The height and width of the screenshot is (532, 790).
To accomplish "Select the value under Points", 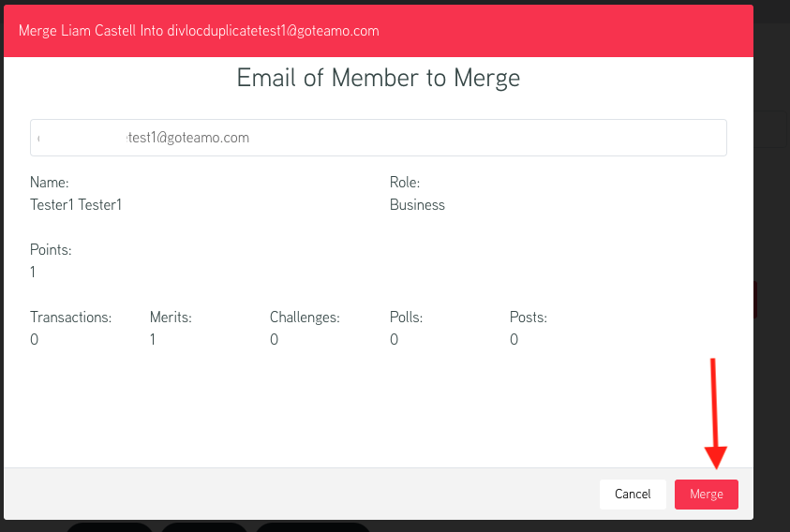I will tap(33, 272).
